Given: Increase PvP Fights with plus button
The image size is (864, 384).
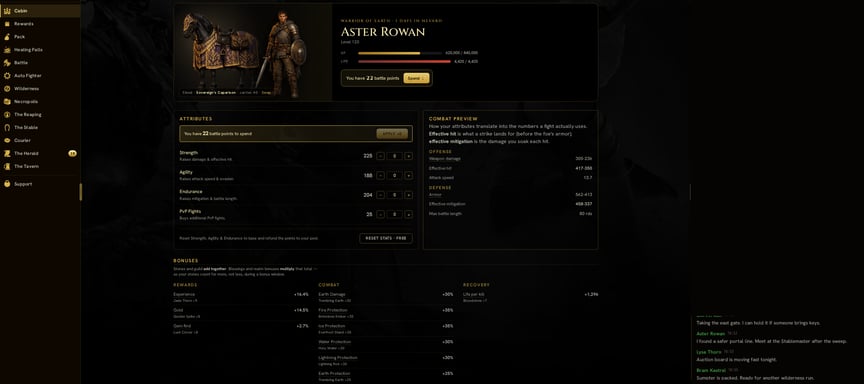Looking at the screenshot, I should 408,214.
